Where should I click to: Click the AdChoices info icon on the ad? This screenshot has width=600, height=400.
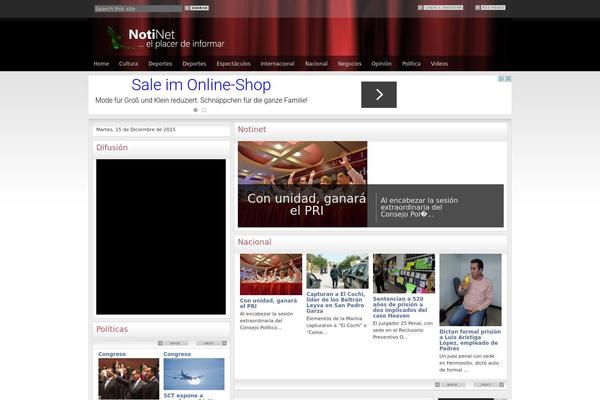coord(501,79)
